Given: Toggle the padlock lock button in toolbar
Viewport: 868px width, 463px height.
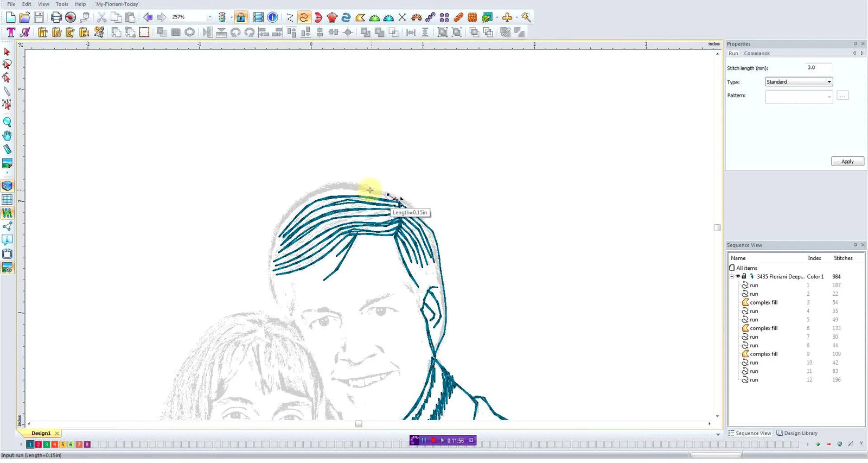Looking at the screenshot, I should click(241, 17).
